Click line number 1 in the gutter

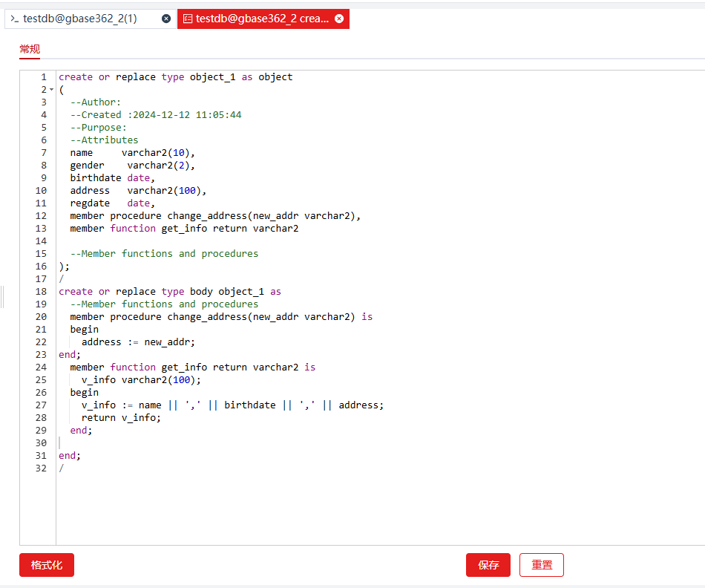pyautogui.click(x=43, y=77)
